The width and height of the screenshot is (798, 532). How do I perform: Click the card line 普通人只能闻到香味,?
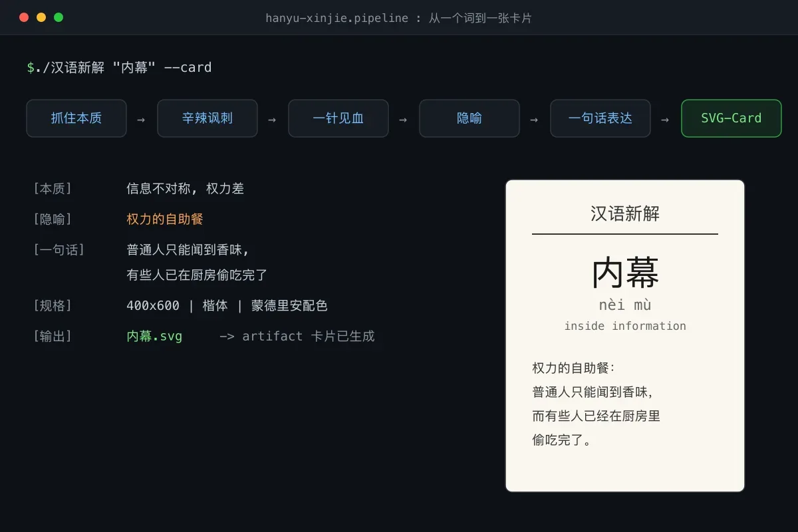click(x=592, y=392)
